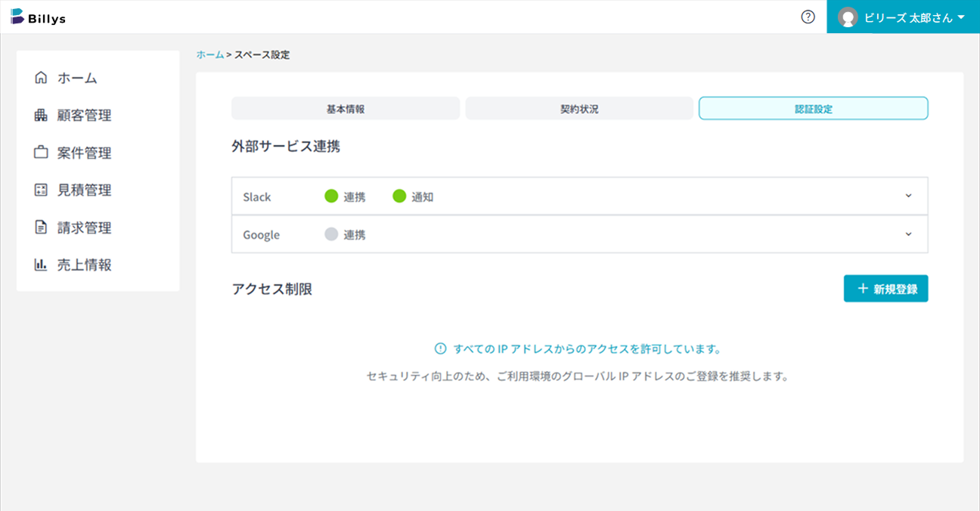Follow the ホーム breadcrumb link
This screenshot has height=511, width=980.
(210, 55)
